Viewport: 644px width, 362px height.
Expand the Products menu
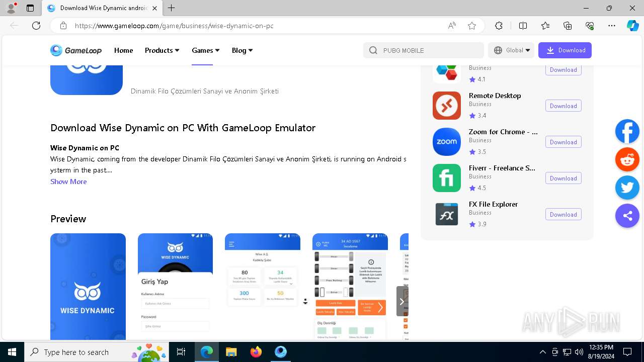coord(162,50)
